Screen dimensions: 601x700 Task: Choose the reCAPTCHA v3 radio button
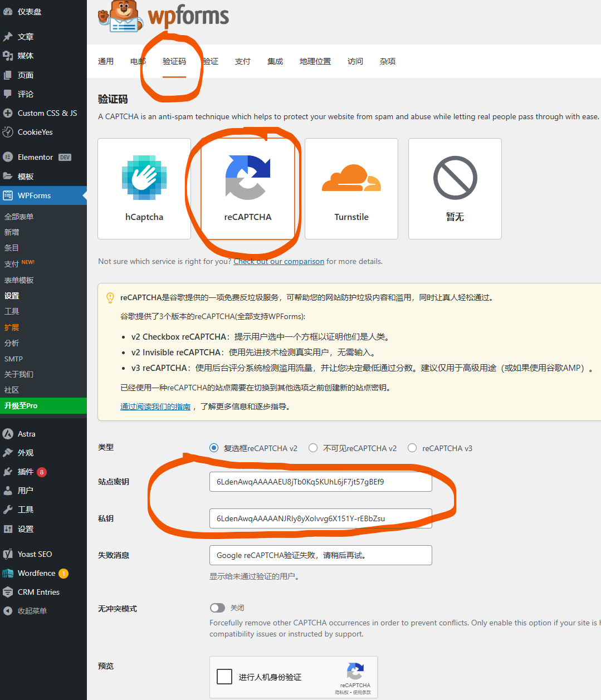click(x=412, y=448)
